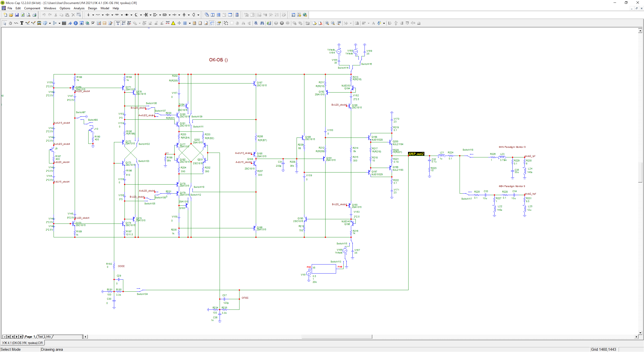Choose the Text mode tool

22,23
